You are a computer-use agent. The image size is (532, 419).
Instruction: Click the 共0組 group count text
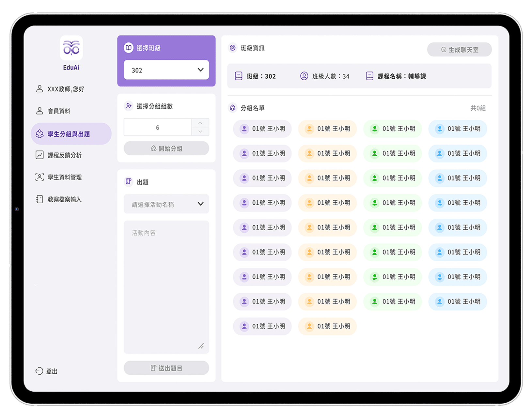tap(478, 108)
